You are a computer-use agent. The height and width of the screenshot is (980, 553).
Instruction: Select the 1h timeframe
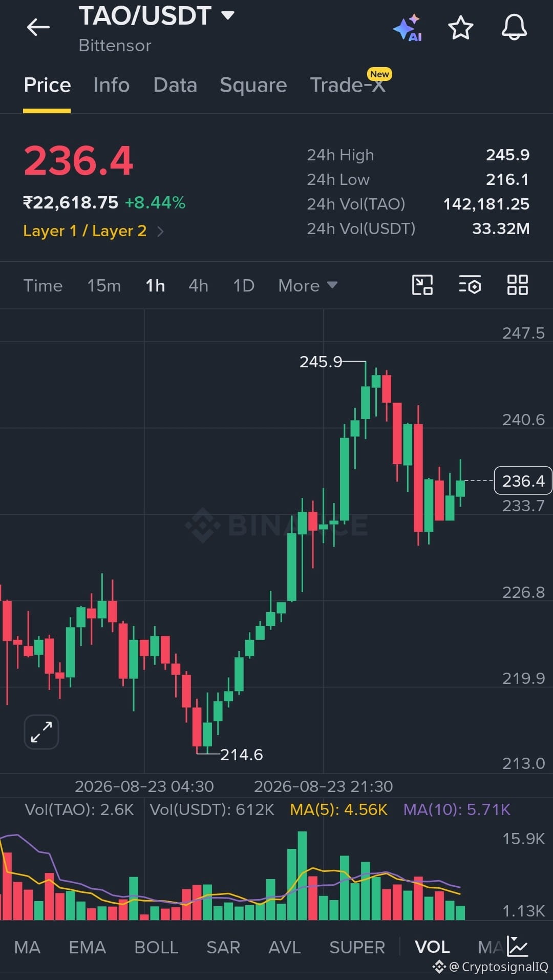[155, 285]
